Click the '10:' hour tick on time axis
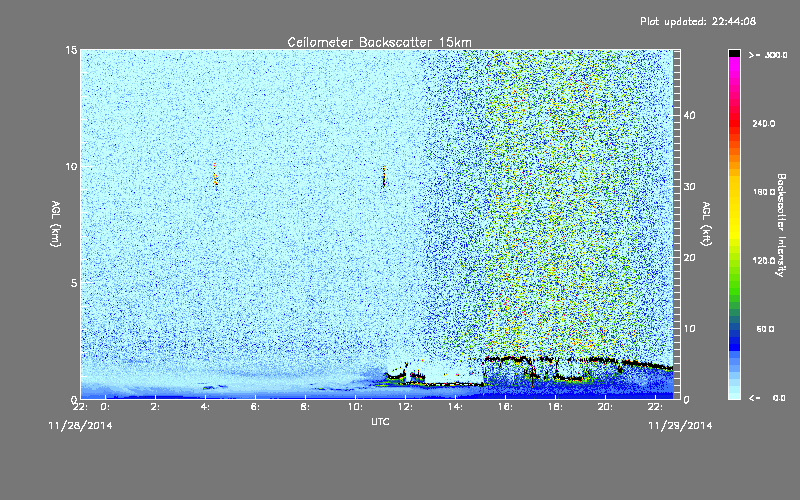This screenshot has height=500, width=800. click(x=356, y=407)
